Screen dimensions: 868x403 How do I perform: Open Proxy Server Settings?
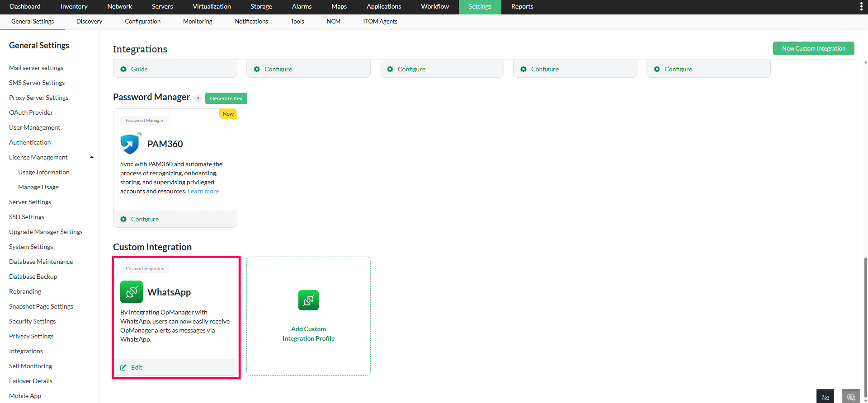click(x=39, y=98)
